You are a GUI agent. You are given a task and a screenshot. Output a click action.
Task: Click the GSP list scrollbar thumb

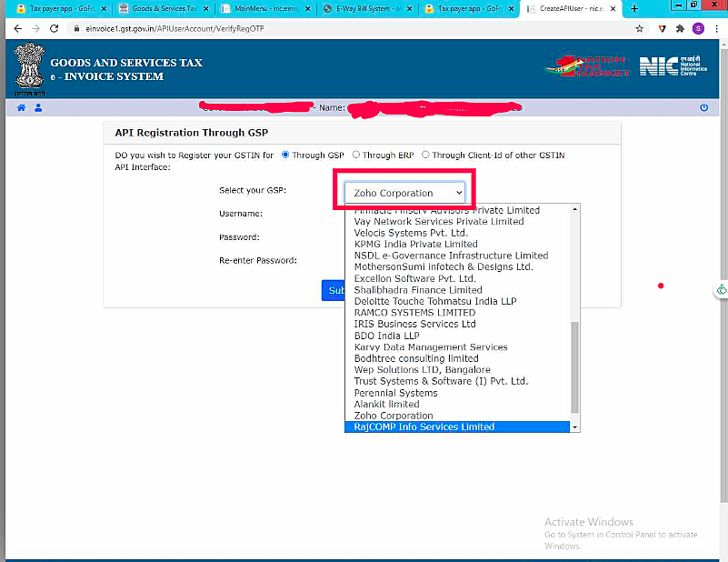pos(574,366)
